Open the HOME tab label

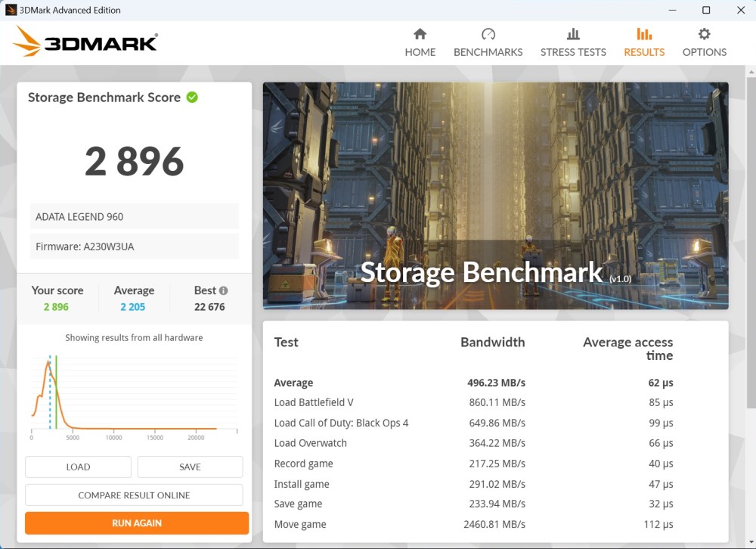pos(420,52)
